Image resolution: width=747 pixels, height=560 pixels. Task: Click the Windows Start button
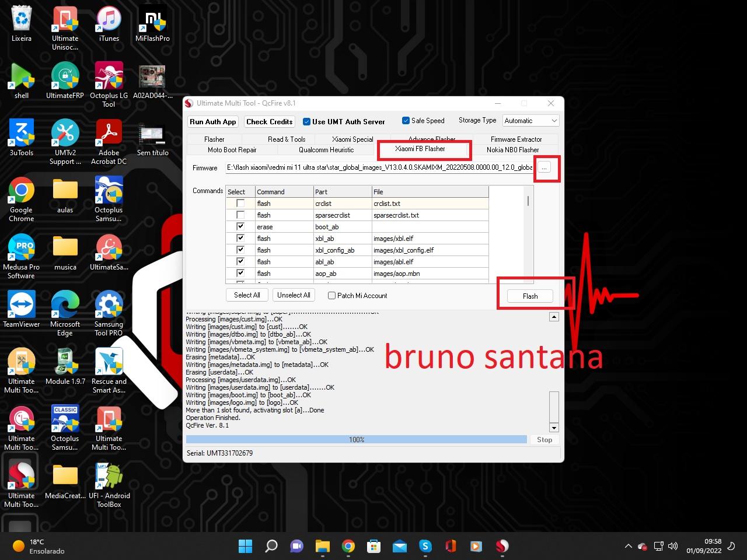tap(246, 546)
